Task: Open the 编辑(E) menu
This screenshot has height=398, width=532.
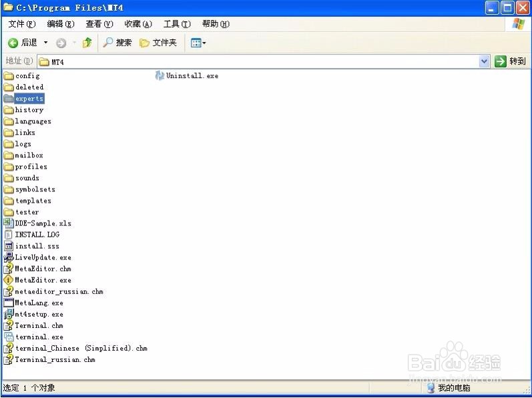Action: [60, 24]
